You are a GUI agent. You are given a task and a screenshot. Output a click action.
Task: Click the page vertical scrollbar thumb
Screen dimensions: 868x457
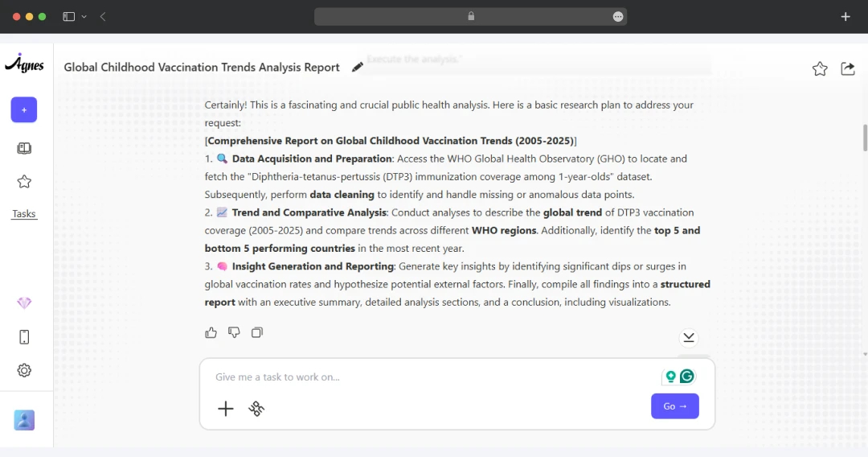[x=865, y=138]
